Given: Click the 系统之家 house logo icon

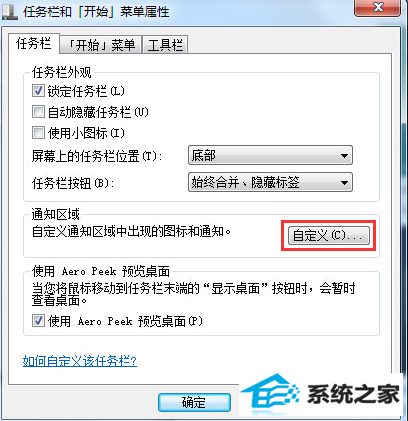Looking at the screenshot, I should 270,392.
